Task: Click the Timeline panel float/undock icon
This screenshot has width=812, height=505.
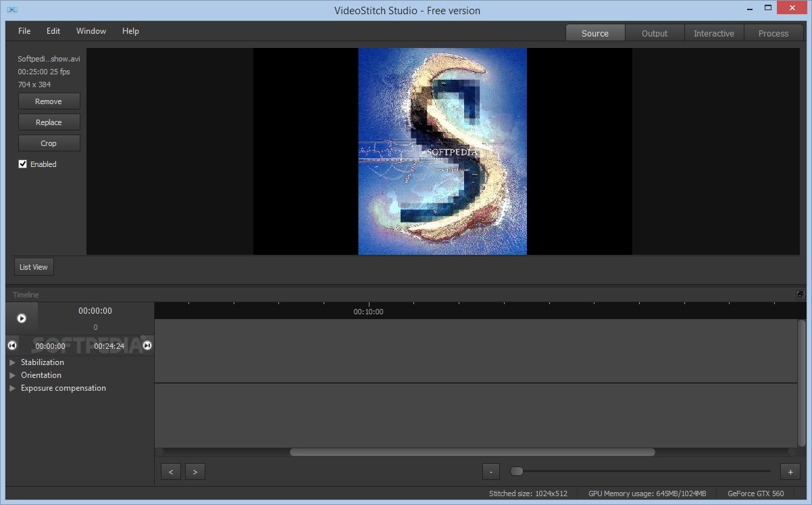Action: (801, 295)
